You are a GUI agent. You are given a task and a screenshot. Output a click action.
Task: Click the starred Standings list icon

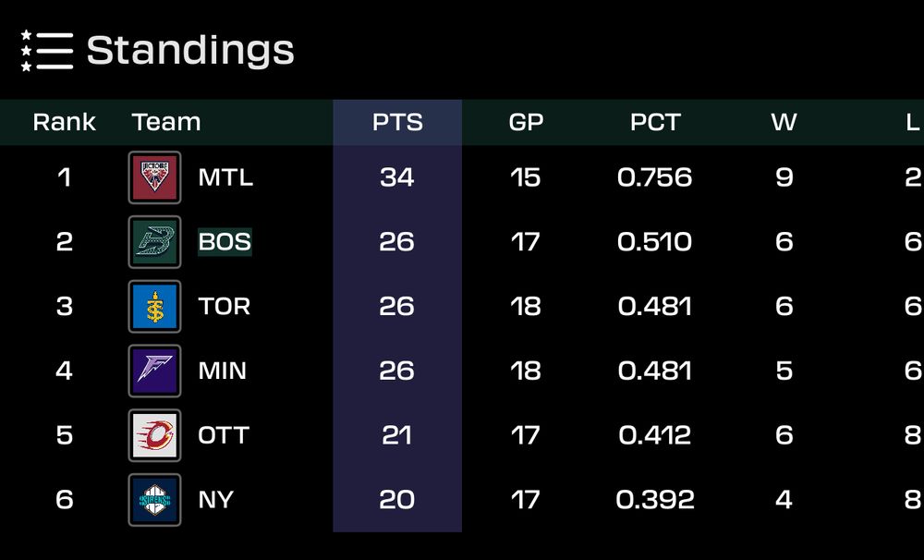pos(45,51)
